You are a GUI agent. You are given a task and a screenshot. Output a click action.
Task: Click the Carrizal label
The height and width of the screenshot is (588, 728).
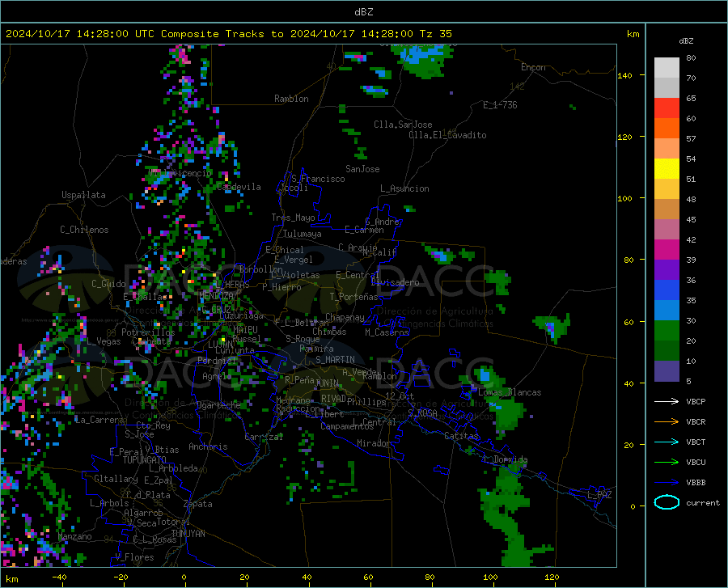click(x=264, y=437)
